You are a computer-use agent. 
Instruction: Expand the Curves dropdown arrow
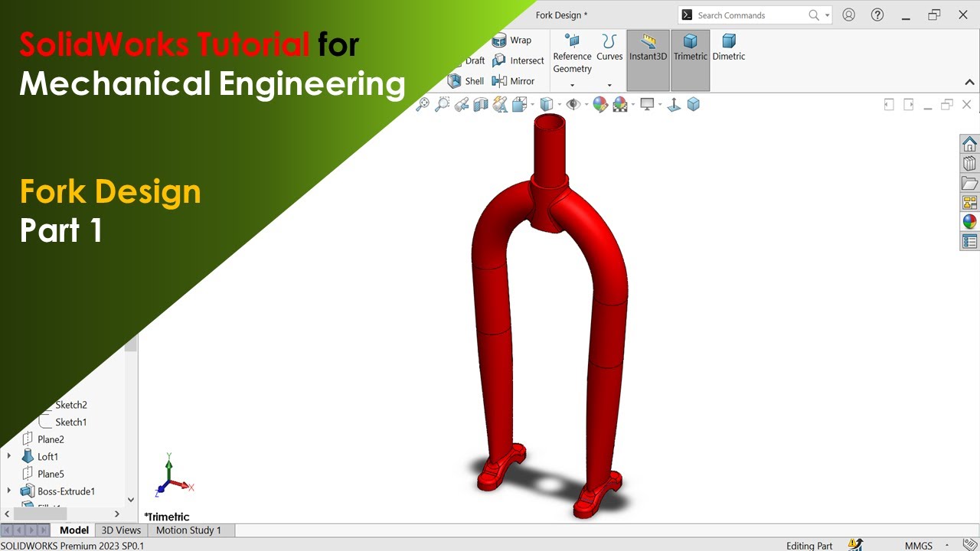click(x=609, y=85)
